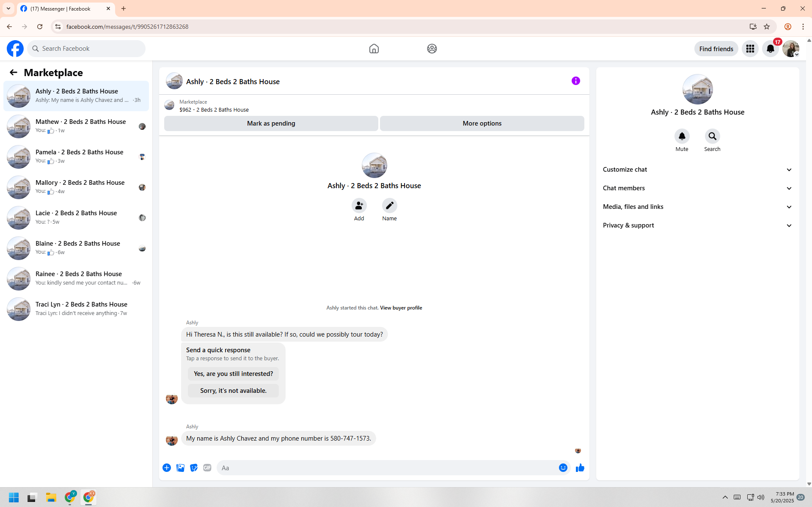812x507 pixels.
Task: Click house thumbnail in right info panel
Action: point(697,89)
